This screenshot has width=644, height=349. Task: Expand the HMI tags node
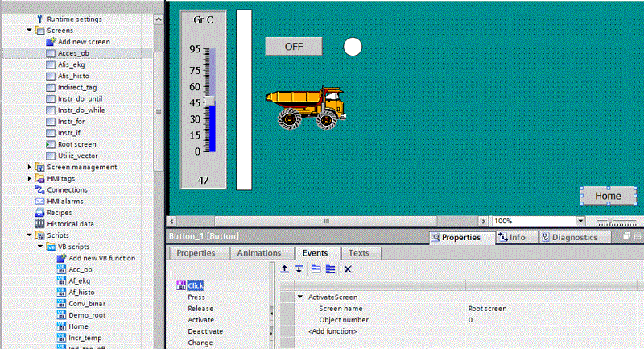click(x=30, y=178)
